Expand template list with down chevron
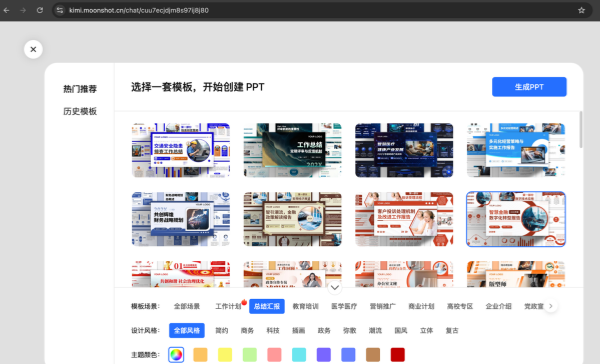 [x=334, y=287]
